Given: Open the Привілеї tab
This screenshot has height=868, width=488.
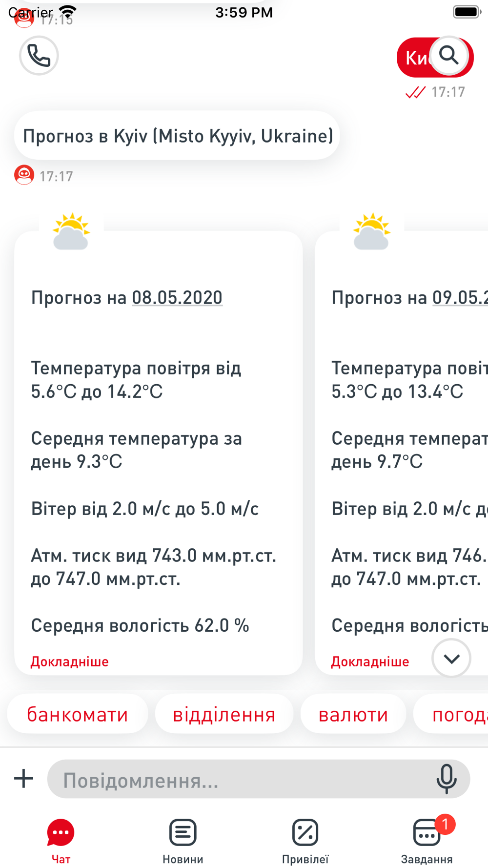Looking at the screenshot, I should pyautogui.click(x=305, y=842).
